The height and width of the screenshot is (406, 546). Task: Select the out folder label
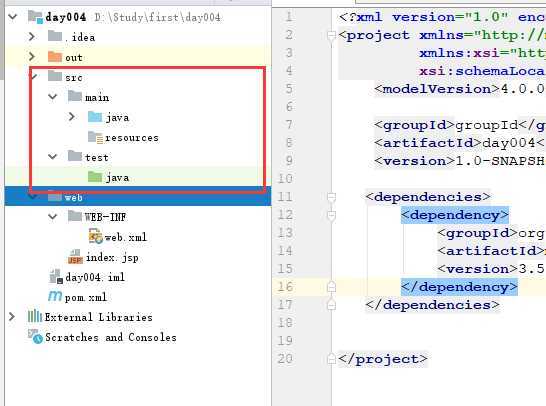click(74, 57)
